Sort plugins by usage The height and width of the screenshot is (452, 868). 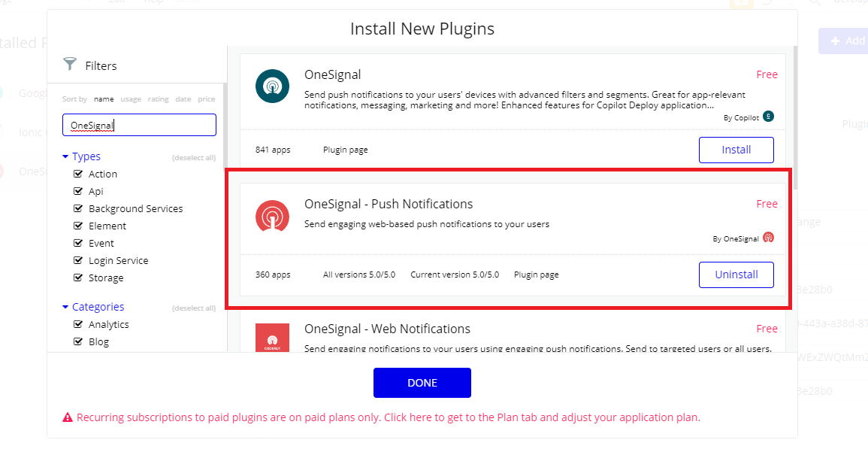tap(131, 99)
